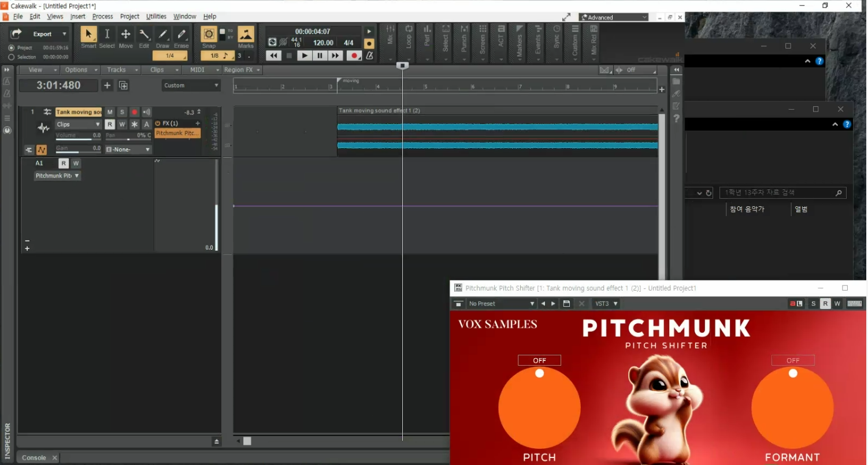
Task: Start playback with Play button
Action: coord(305,56)
